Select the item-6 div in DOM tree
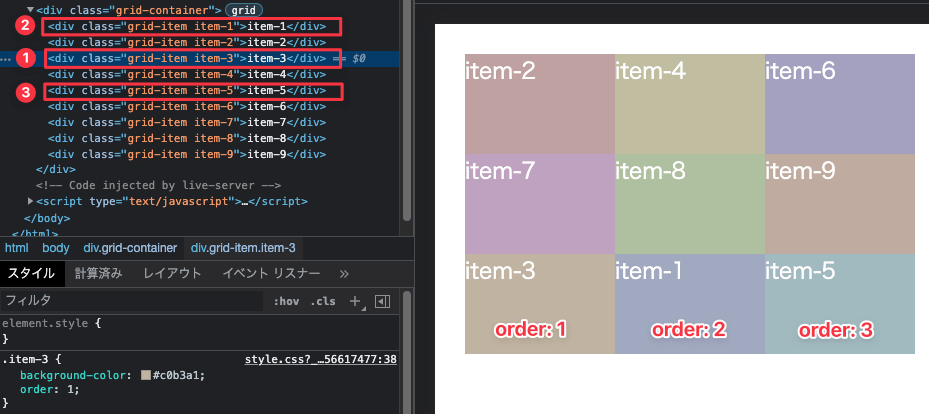The width and height of the screenshot is (929, 414). (x=187, y=107)
